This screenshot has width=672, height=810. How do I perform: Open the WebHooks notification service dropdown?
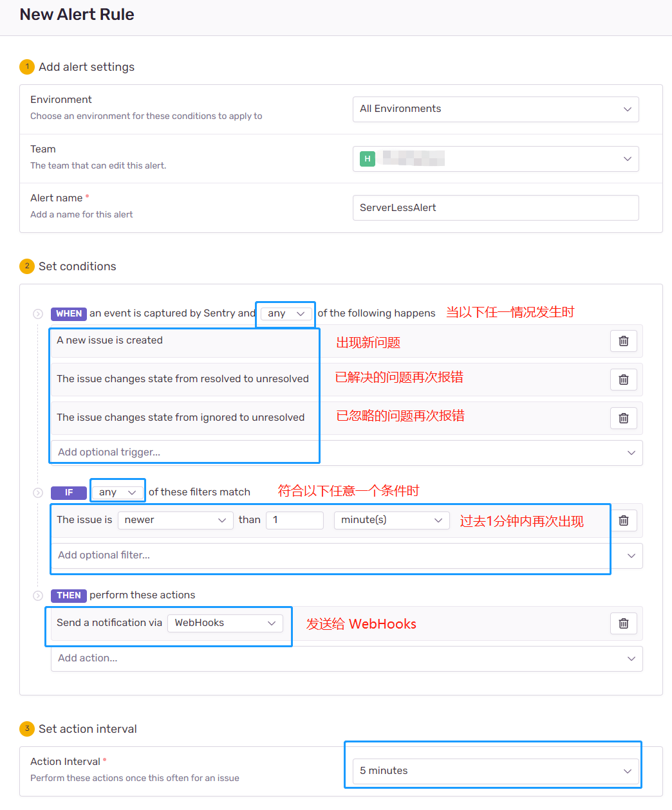click(x=225, y=623)
